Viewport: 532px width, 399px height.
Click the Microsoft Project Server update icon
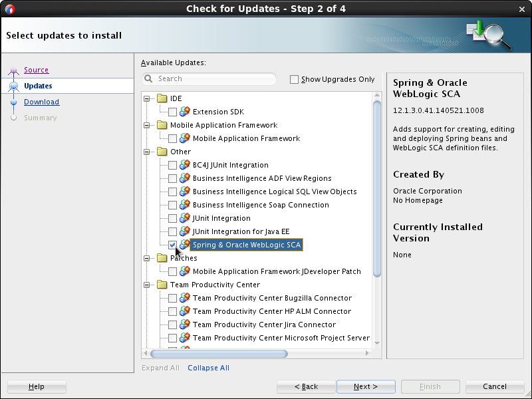[185, 338]
